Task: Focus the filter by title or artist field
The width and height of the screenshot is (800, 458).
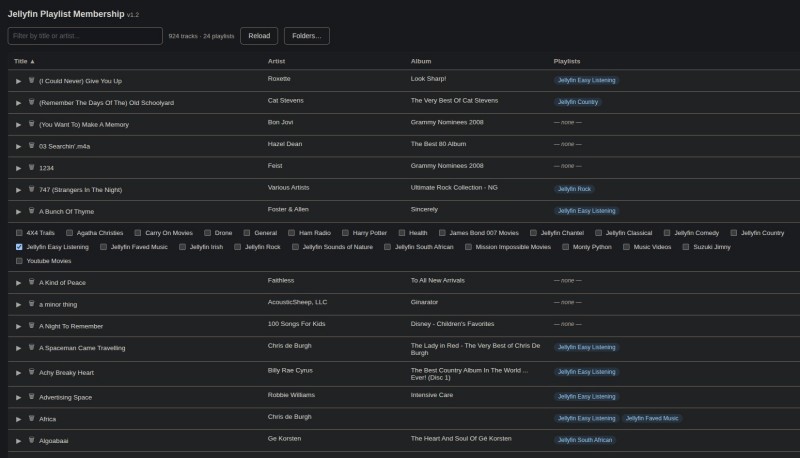Action: click(x=85, y=36)
